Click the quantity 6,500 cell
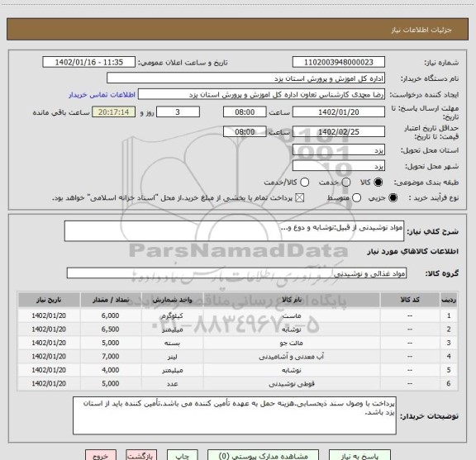 pos(111,330)
